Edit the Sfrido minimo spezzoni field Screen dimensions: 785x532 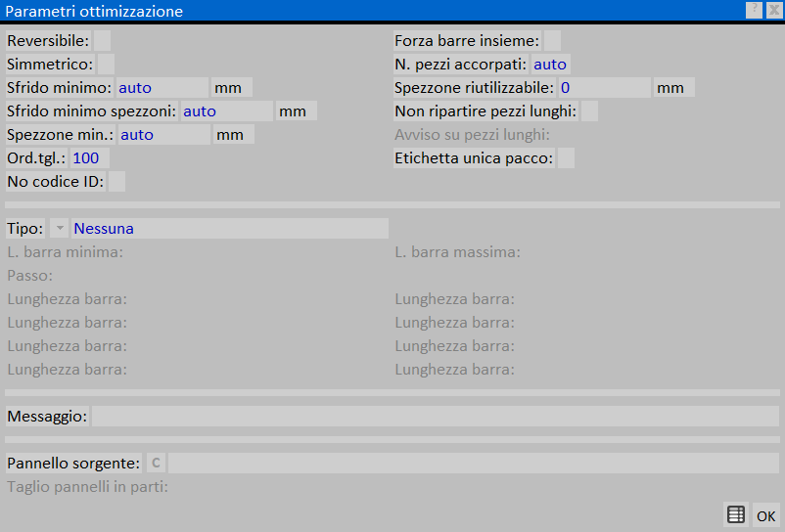click(227, 111)
